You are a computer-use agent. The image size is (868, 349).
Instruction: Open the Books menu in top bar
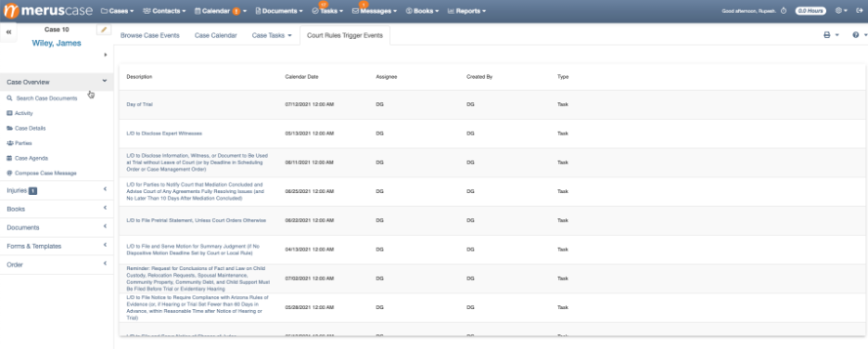coord(422,10)
